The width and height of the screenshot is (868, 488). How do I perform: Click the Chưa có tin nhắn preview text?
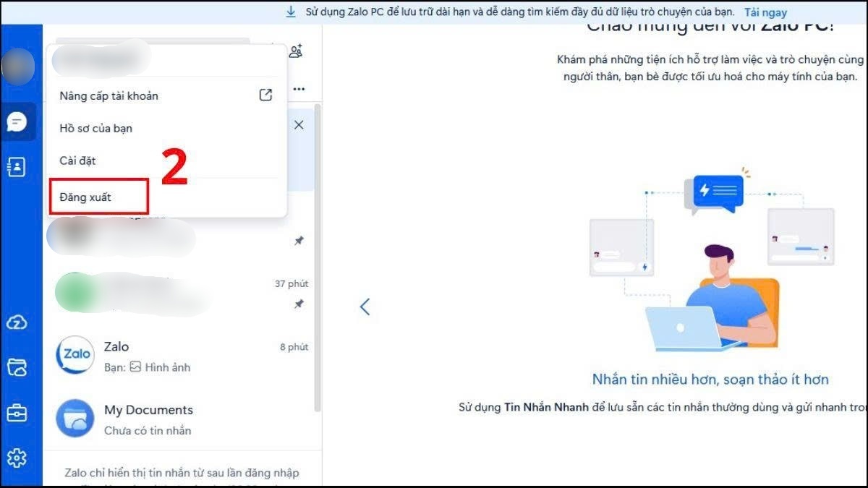148,431
